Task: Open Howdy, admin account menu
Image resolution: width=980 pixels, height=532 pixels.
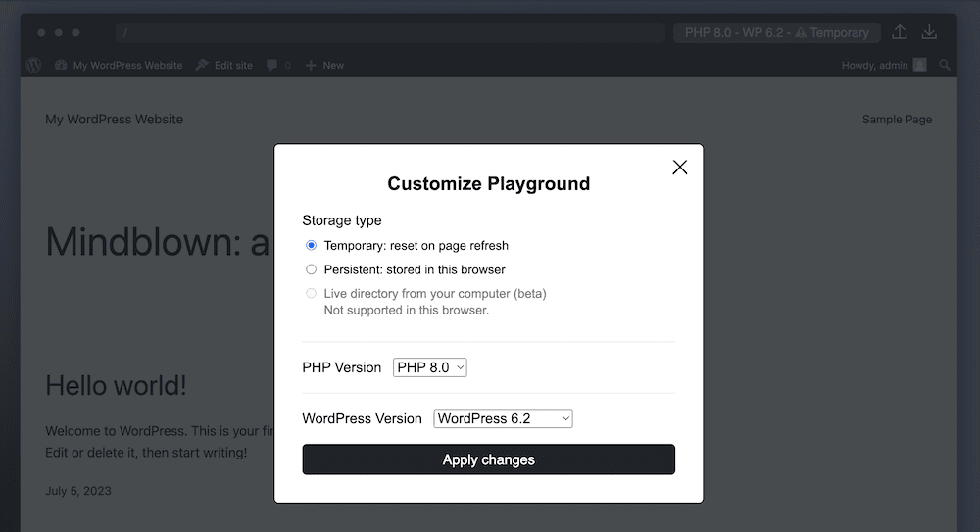Action: 884,65
